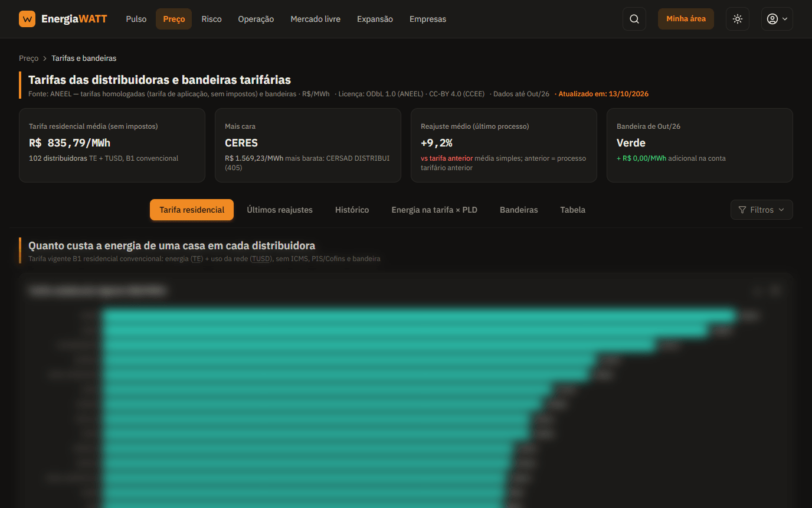This screenshot has width=812, height=508.
Task: Click the '102 distribuidoras' text
Action: click(x=58, y=158)
